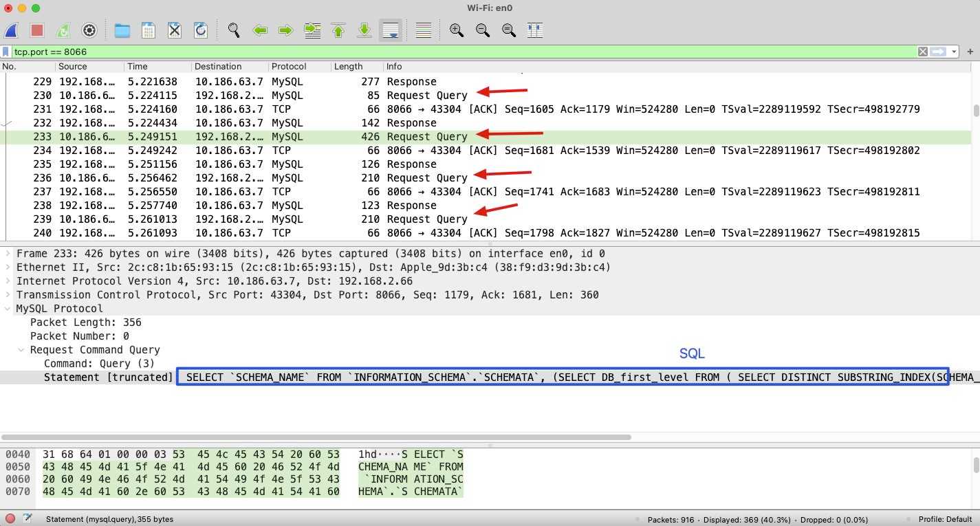
Task: Go back in packet history
Action: 260,30
